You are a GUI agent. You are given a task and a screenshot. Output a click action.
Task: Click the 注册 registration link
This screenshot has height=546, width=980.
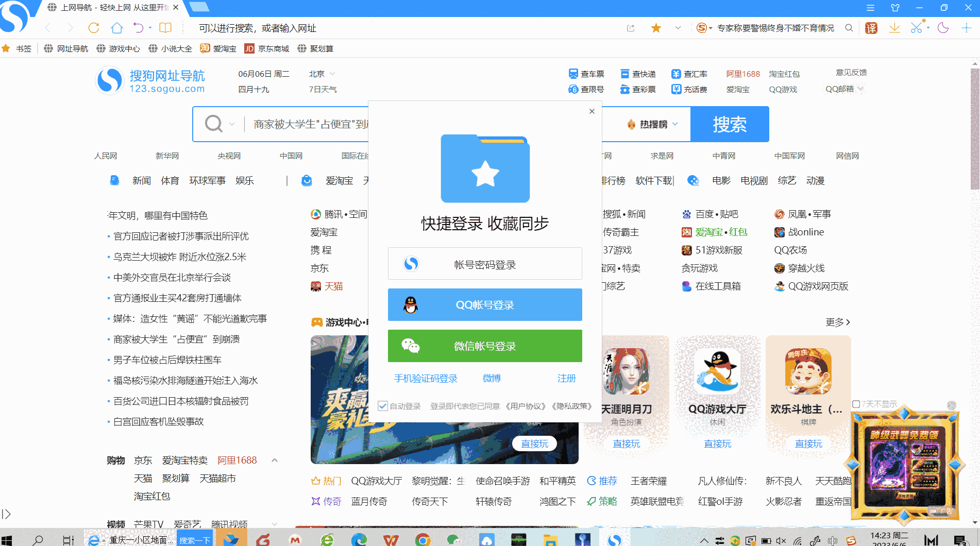tap(566, 378)
